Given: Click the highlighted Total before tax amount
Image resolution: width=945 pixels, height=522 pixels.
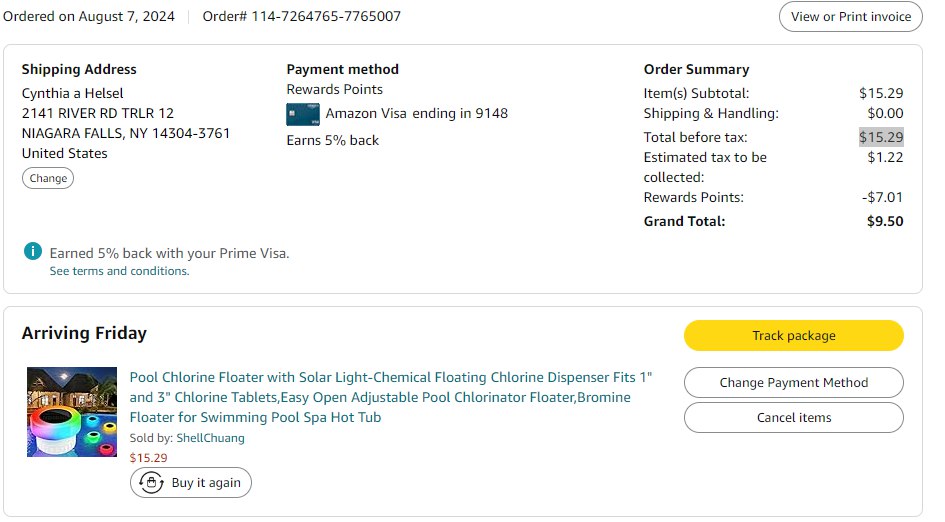Looking at the screenshot, I should pyautogui.click(x=881, y=138).
